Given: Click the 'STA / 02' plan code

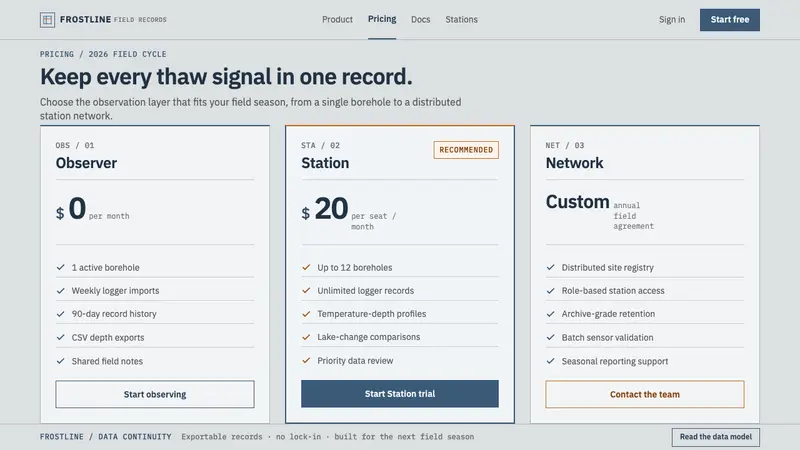Looking at the screenshot, I should [320, 145].
